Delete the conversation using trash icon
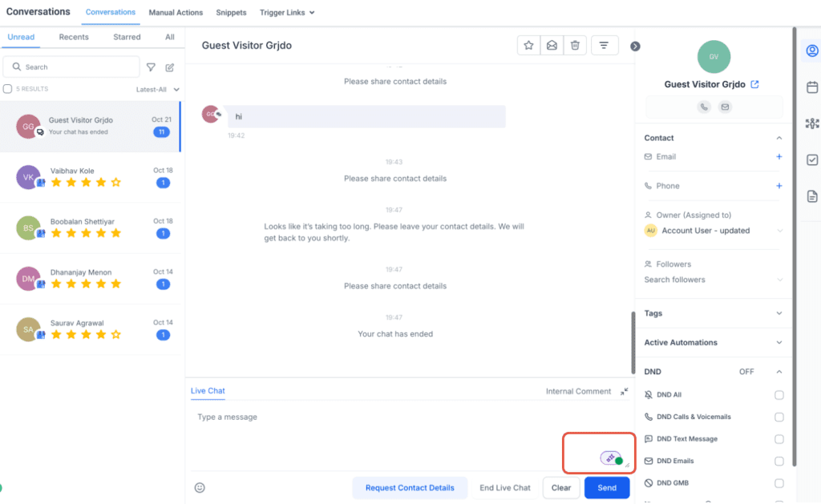This screenshot has width=821, height=504. [x=575, y=46]
